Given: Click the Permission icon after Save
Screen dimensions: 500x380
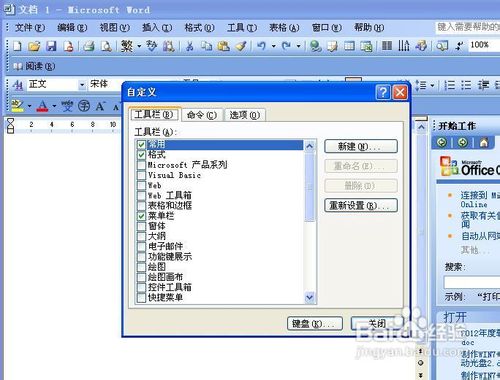Looking at the screenshot, I should click(68, 46).
